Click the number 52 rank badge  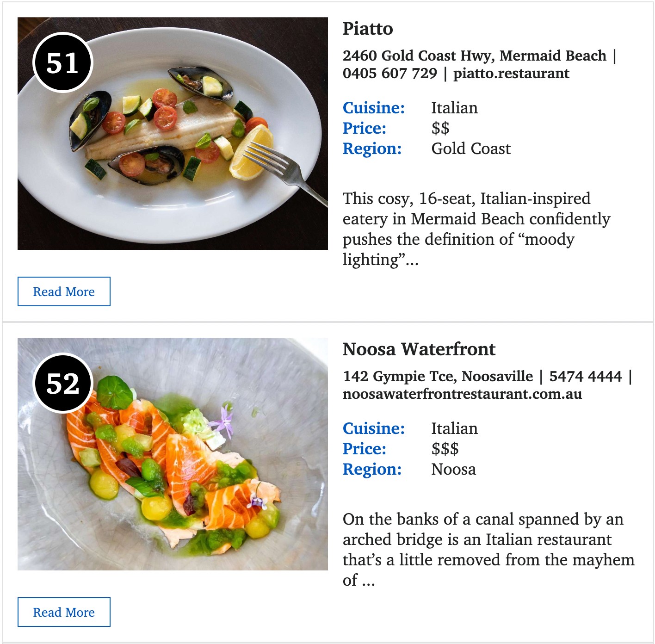pos(63,383)
